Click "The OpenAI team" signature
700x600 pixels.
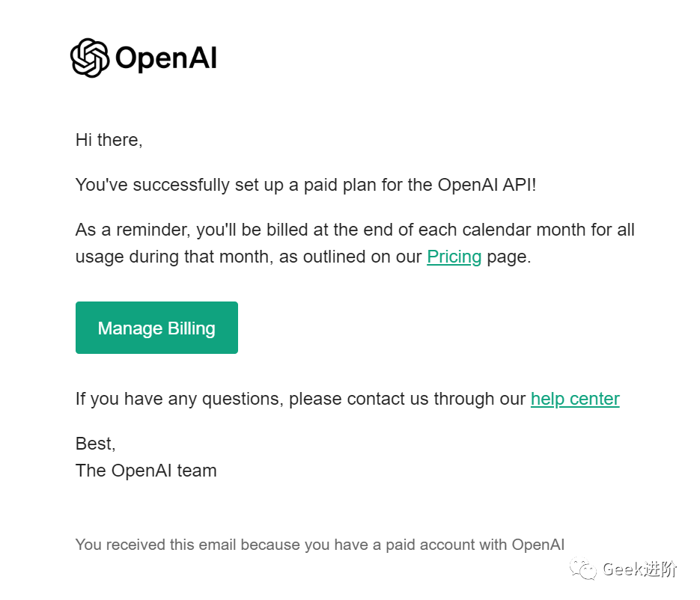point(146,471)
